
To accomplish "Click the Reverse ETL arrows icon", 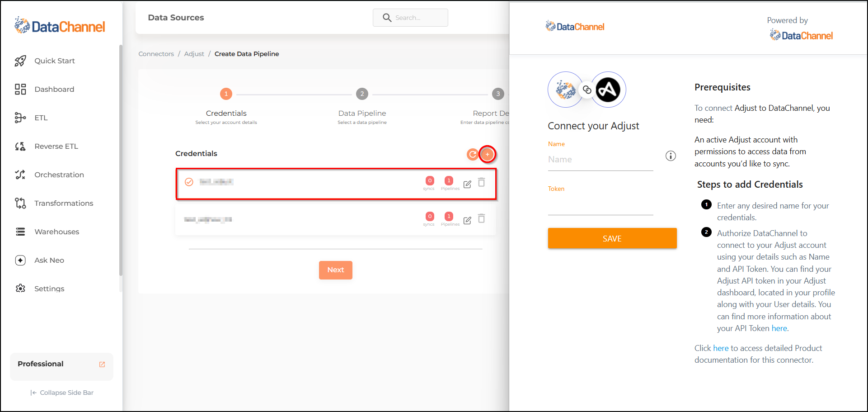I will coord(20,146).
